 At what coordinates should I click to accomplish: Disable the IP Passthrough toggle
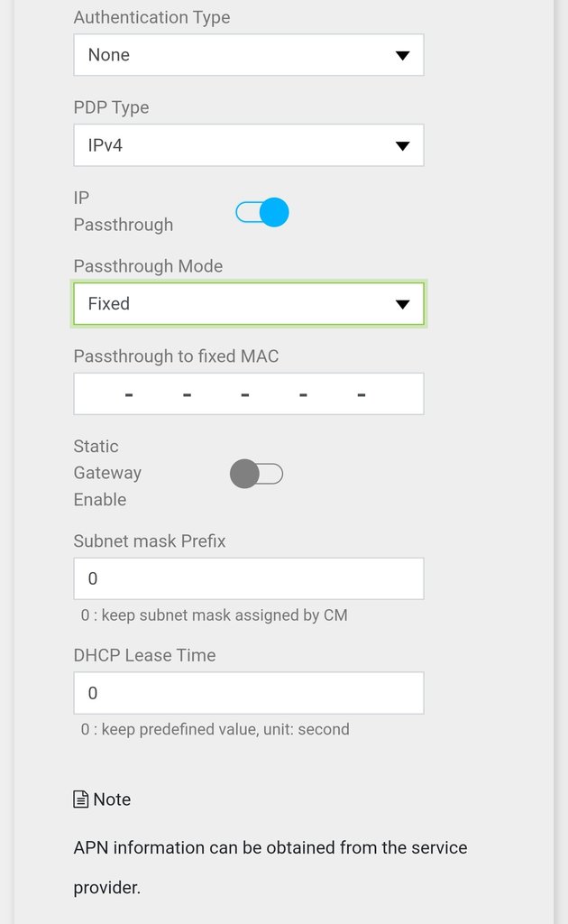coord(262,212)
